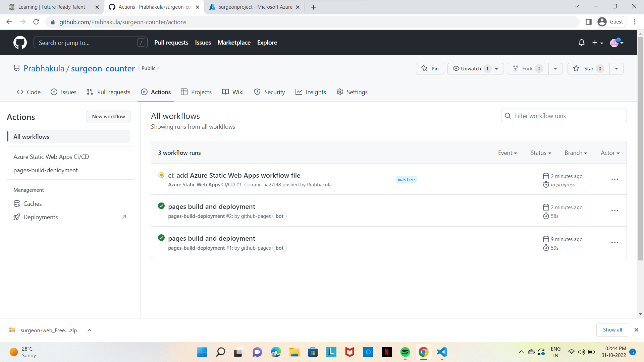Screen dimensions: 644x362
Task: Open Deployments from the Actions sidebar
Action: click(41, 217)
